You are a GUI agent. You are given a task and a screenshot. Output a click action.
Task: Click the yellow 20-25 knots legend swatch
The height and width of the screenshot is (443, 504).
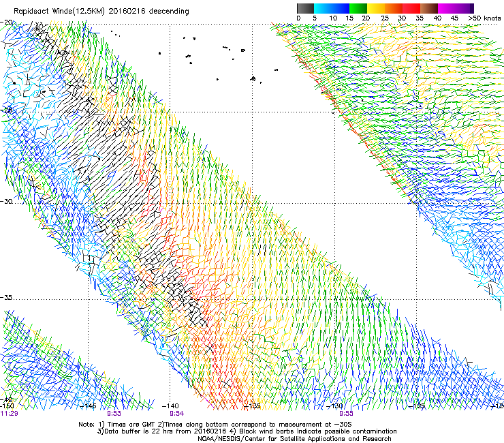[x=375, y=8]
